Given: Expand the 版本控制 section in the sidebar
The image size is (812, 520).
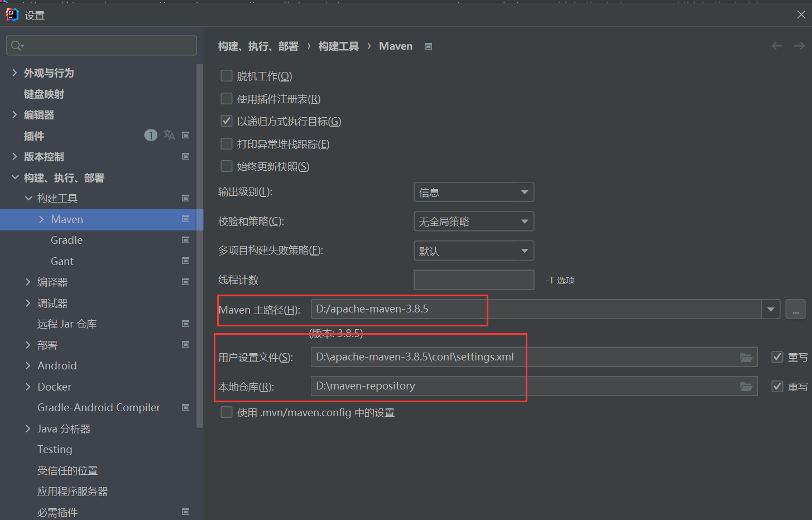Looking at the screenshot, I should (14, 157).
